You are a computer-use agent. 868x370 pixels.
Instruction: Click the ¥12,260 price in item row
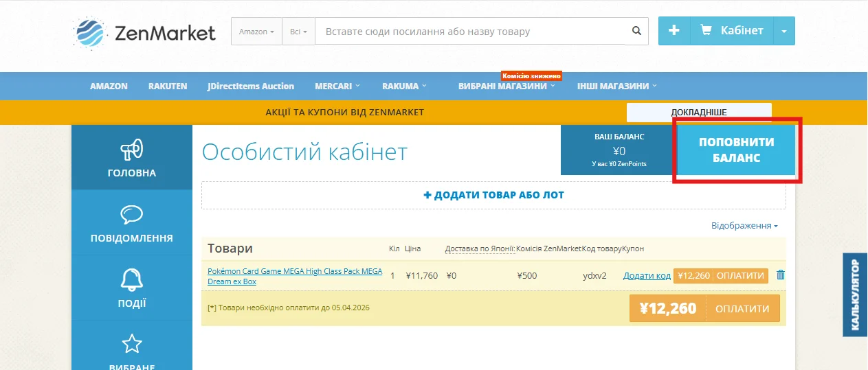693,275
